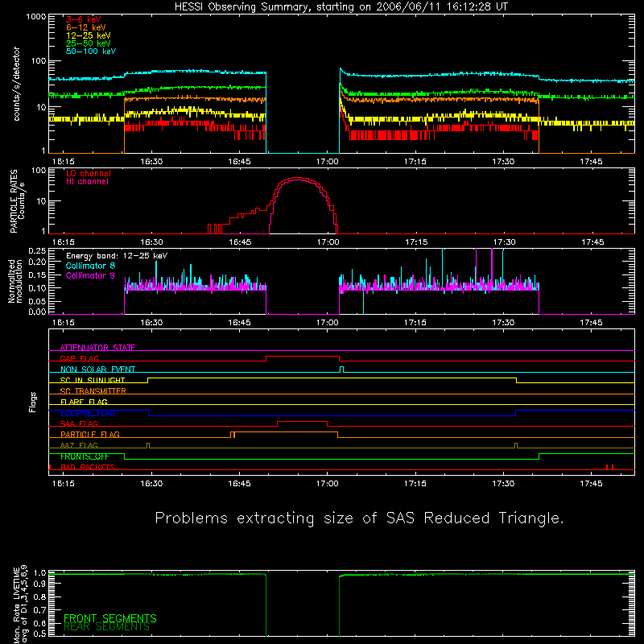Click the ATTENUATOR_STATE flag label
Image resolution: width=644 pixels, height=644 pixels.
97,348
